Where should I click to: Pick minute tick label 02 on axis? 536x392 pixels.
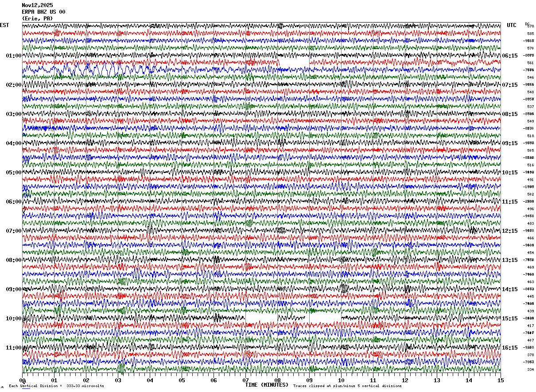86,380
